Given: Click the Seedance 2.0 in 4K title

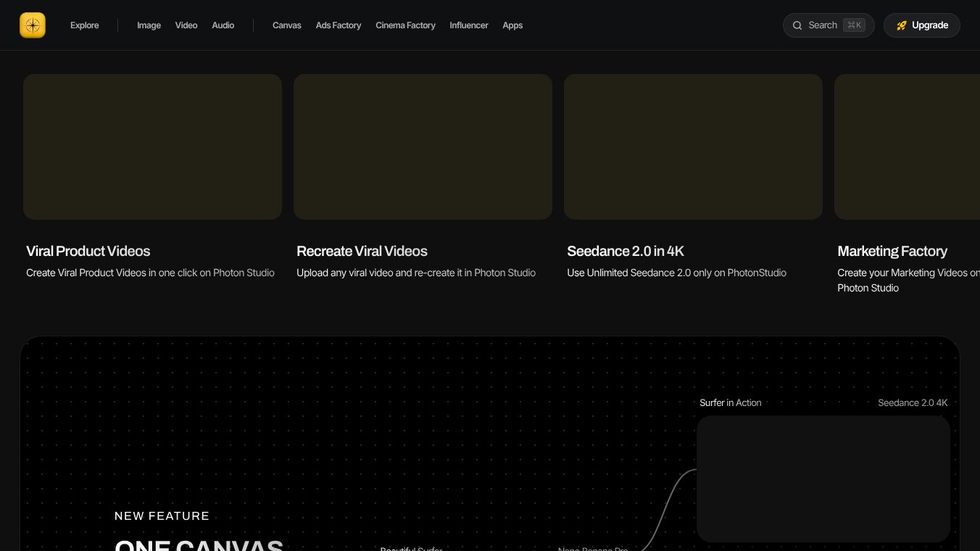Looking at the screenshot, I should pos(626,251).
